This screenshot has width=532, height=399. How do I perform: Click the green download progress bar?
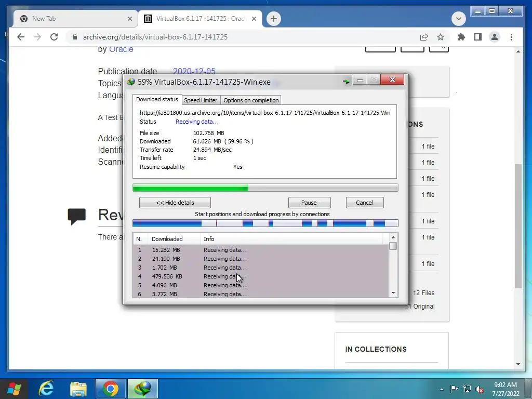pos(265,188)
